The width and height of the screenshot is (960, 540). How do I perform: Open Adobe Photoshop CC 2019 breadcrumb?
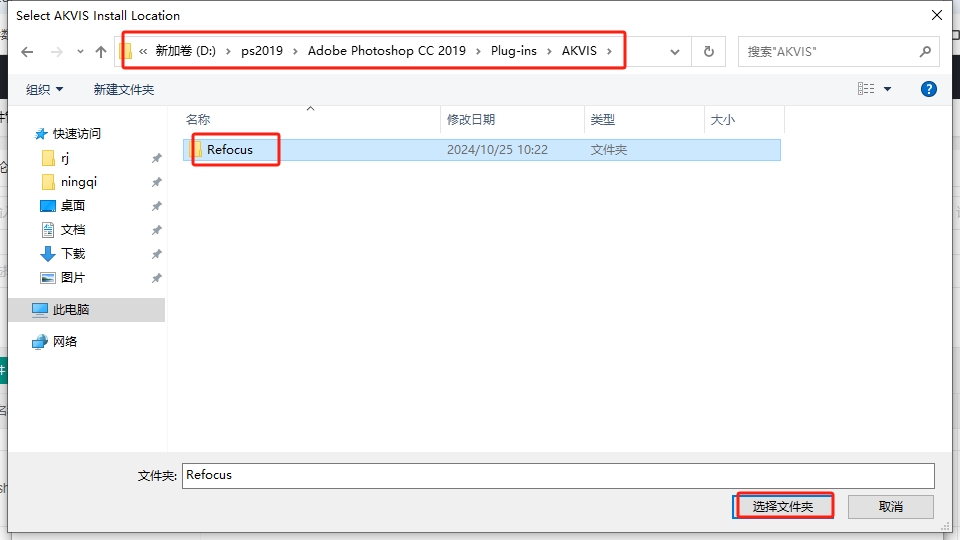point(387,51)
